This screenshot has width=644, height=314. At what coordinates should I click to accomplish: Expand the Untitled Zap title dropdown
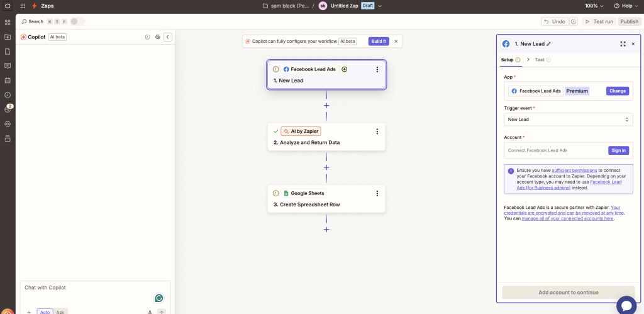pos(379,6)
